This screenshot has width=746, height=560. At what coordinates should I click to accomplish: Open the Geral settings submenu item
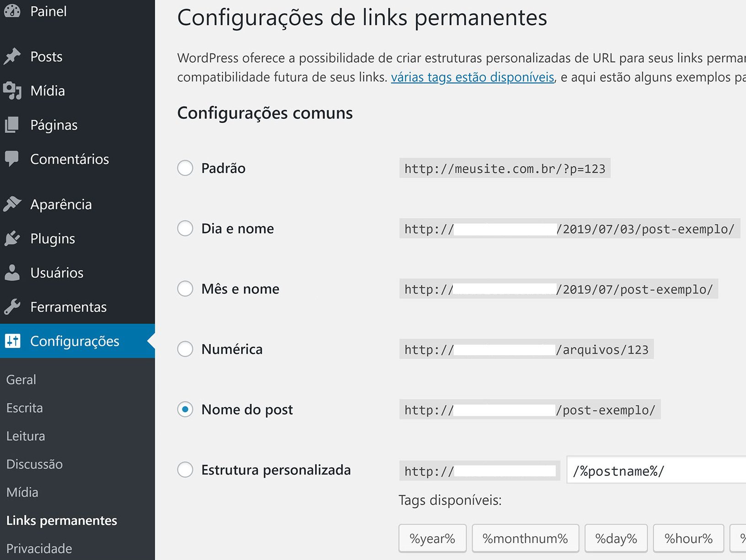tap(21, 379)
